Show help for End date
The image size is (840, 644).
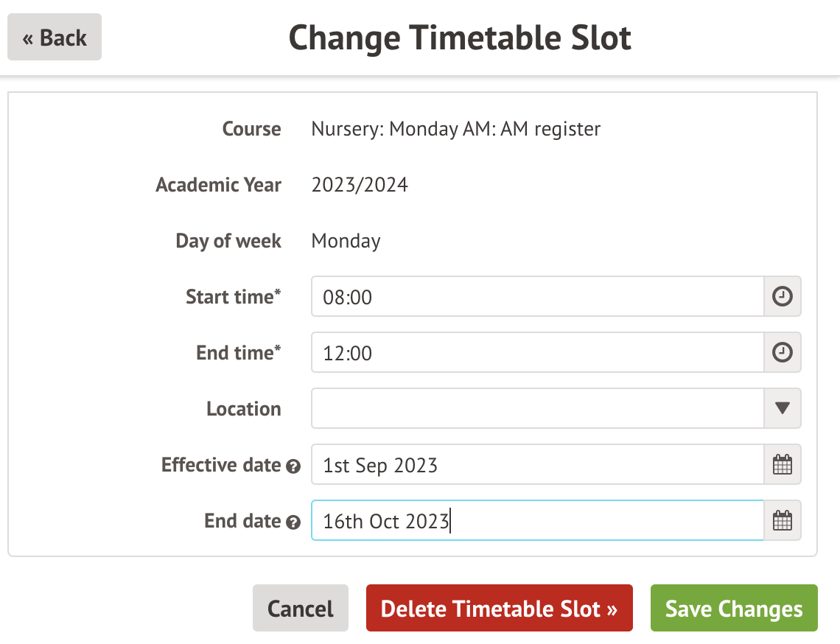click(x=293, y=522)
